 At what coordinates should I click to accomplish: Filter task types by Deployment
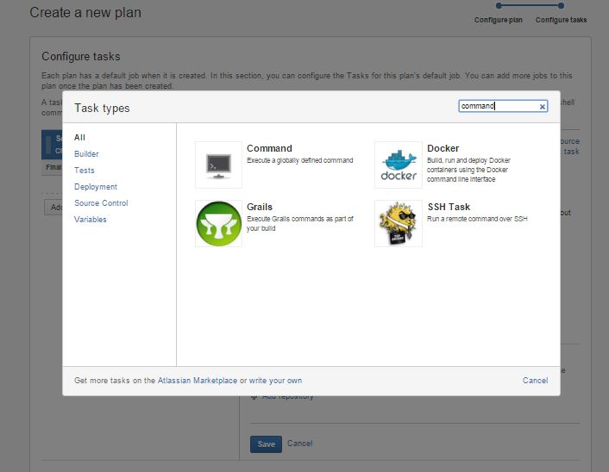(x=96, y=187)
